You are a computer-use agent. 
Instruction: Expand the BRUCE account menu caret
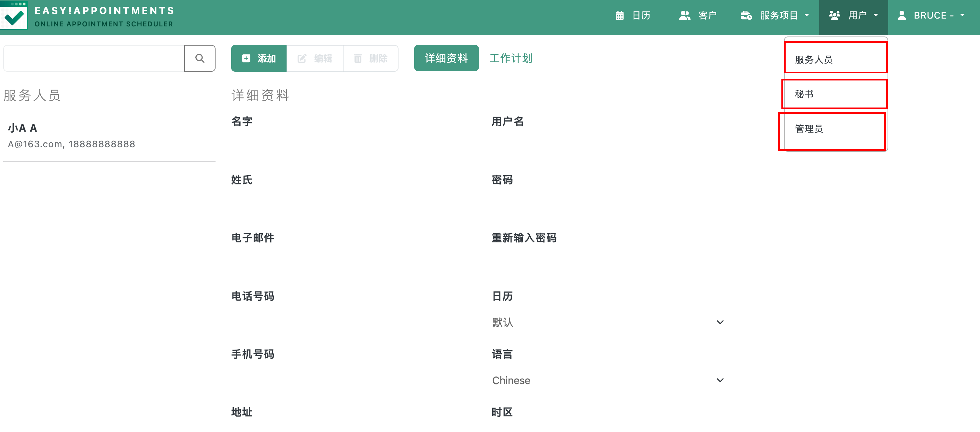[962, 16]
